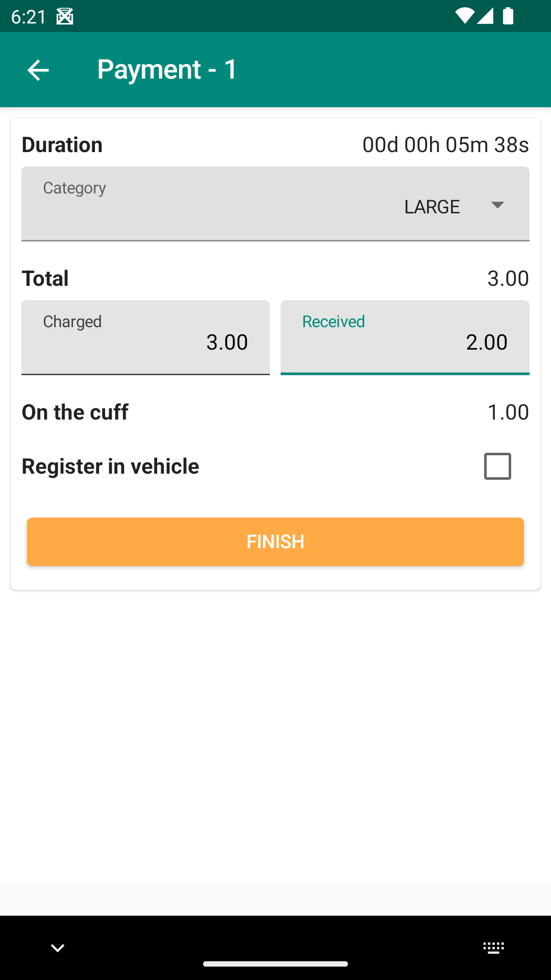Tap the Register in vehicle label
This screenshot has width=551, height=980.
[110, 467]
